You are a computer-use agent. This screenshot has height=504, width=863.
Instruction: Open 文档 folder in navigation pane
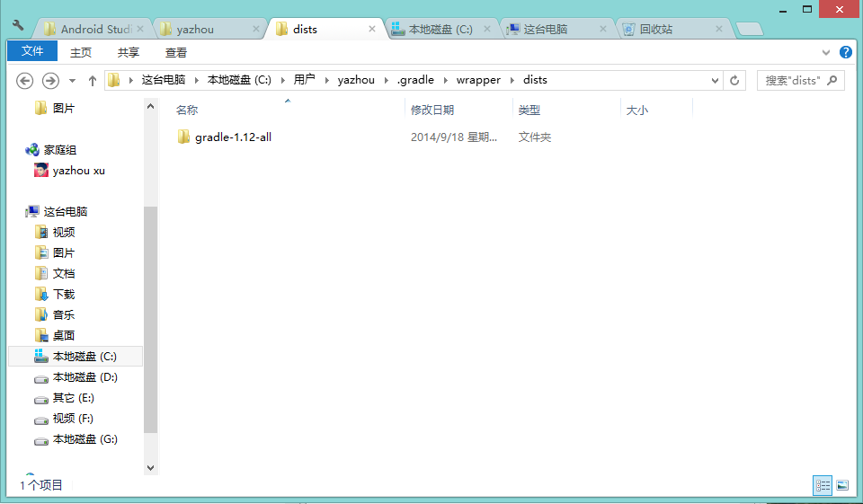(x=55, y=273)
